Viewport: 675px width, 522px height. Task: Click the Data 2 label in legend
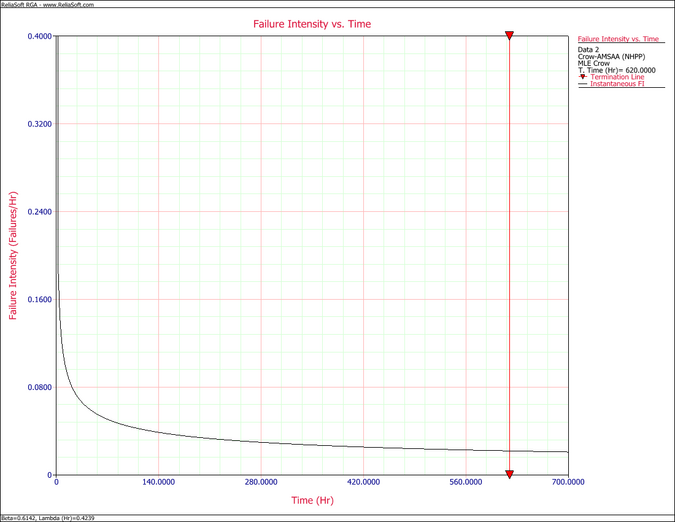point(589,49)
